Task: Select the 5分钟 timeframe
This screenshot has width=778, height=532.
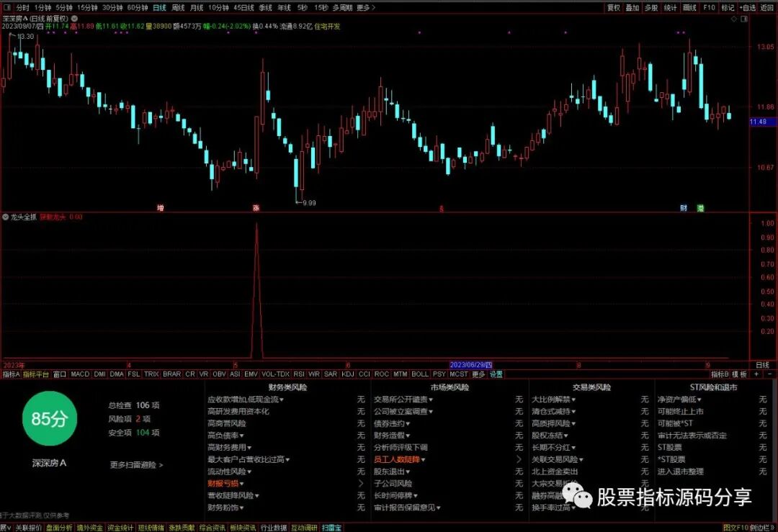Action: [64, 7]
